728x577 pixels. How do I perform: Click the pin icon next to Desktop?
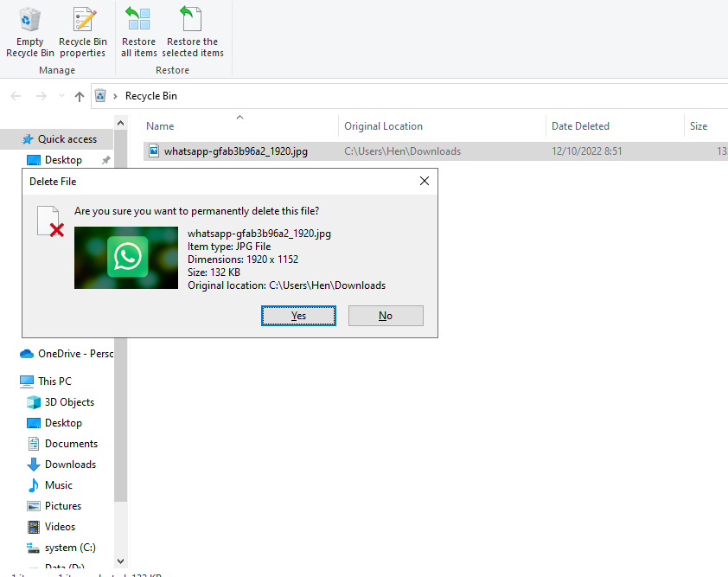[x=105, y=160]
